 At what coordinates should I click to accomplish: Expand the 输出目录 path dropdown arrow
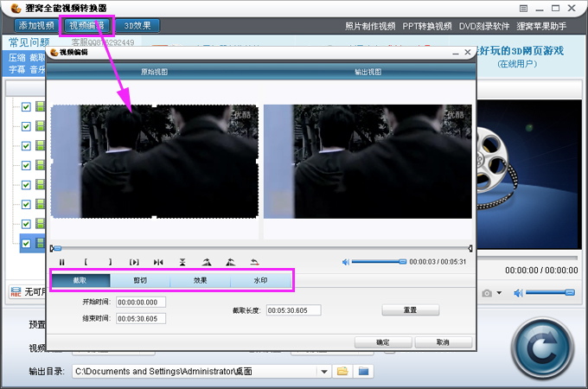324,372
